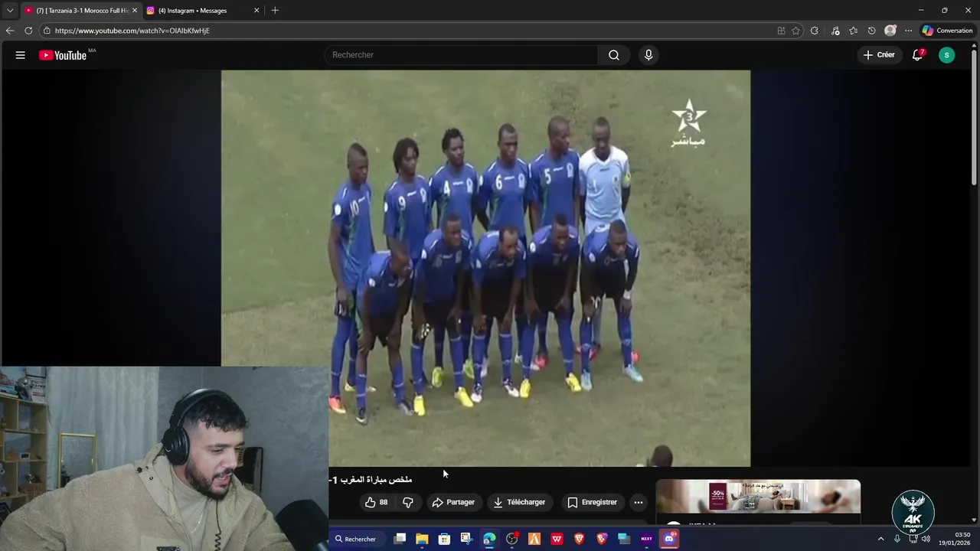Viewport: 980px width, 551px height.
Task: Open Brave browser from the taskbar
Action: [x=580, y=539]
